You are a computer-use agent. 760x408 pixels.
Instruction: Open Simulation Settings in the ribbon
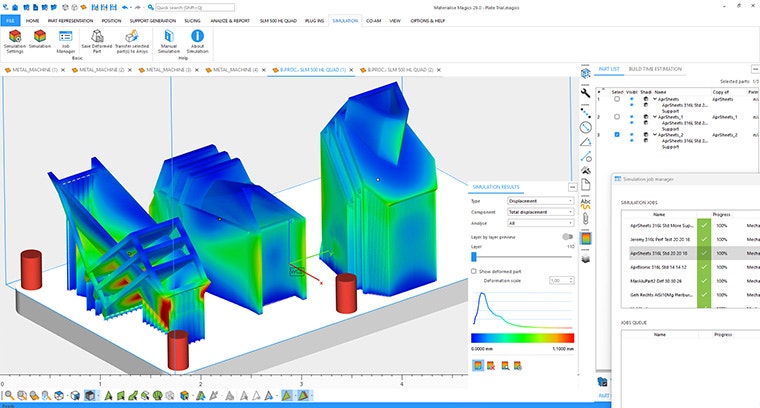tap(15, 41)
